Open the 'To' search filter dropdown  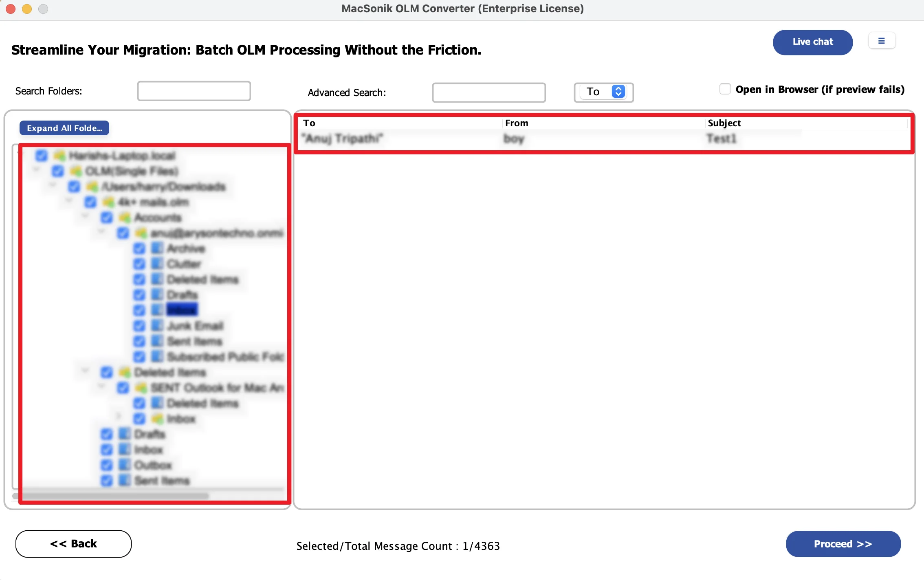(604, 92)
